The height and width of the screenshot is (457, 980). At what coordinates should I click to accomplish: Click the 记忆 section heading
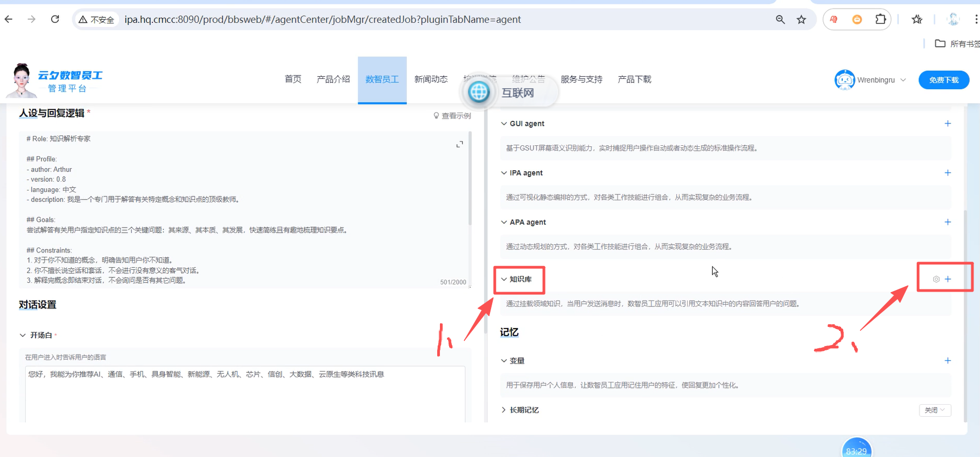[x=509, y=332]
